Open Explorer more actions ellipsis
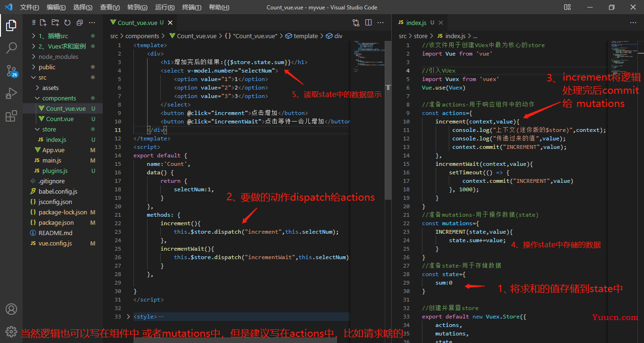 click(x=92, y=23)
